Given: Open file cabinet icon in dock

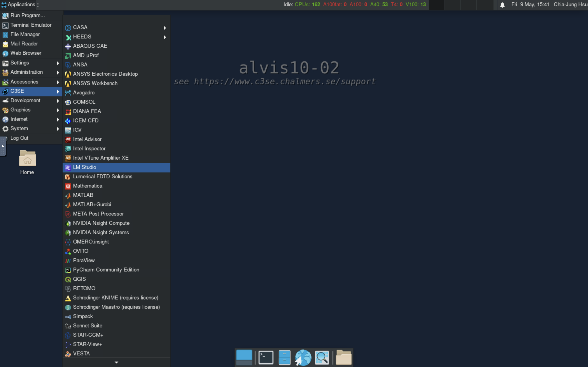Looking at the screenshot, I should [x=284, y=357].
